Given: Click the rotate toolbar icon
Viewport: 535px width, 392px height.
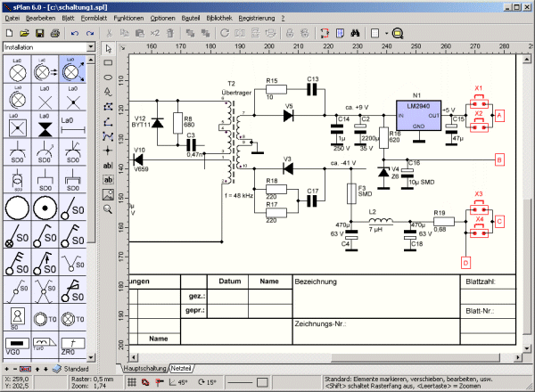Looking at the screenshot, I should [x=225, y=33].
